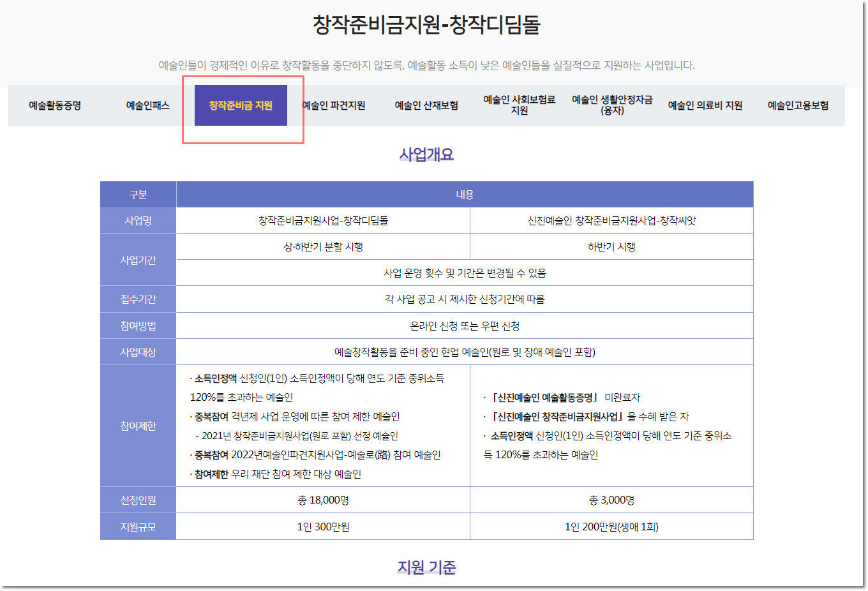Click the cell 신진예술인 창작준비금지원사업-창작씨앗
This screenshot has height=591, width=868.
pyautogui.click(x=611, y=221)
